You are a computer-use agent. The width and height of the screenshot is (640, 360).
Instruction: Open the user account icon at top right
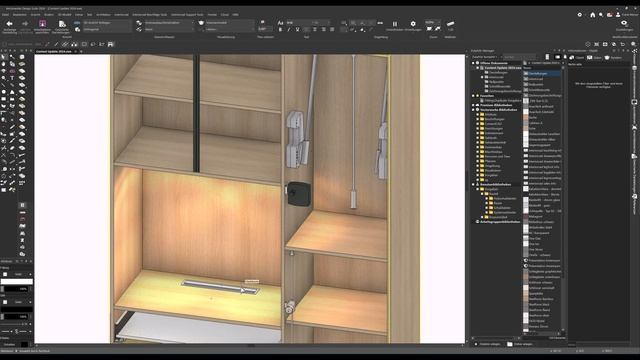point(618,15)
